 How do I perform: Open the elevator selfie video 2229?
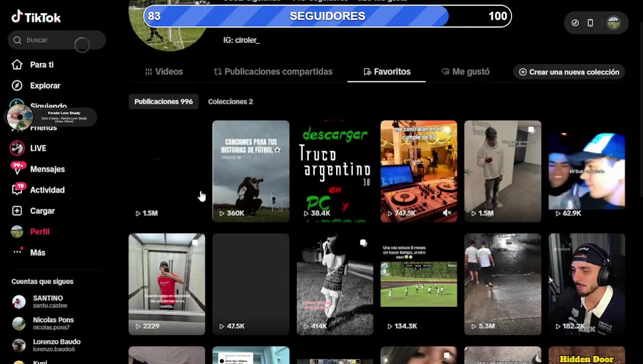(167, 284)
